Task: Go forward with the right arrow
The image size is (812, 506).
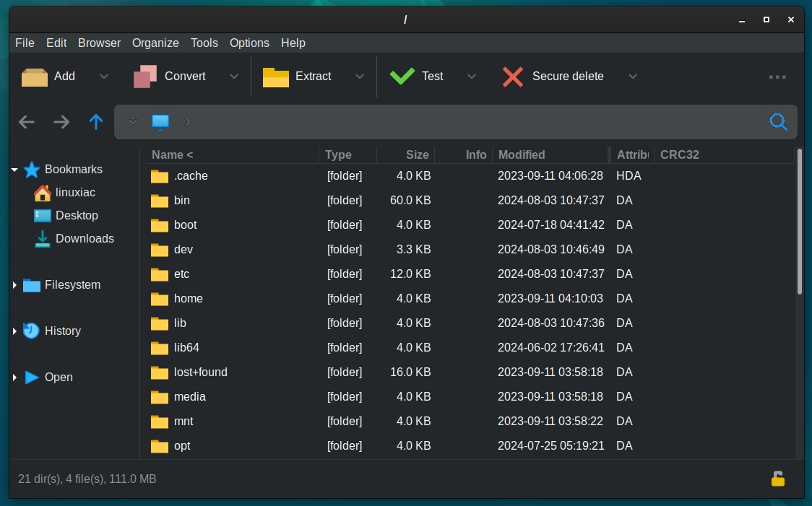Action: [61, 122]
